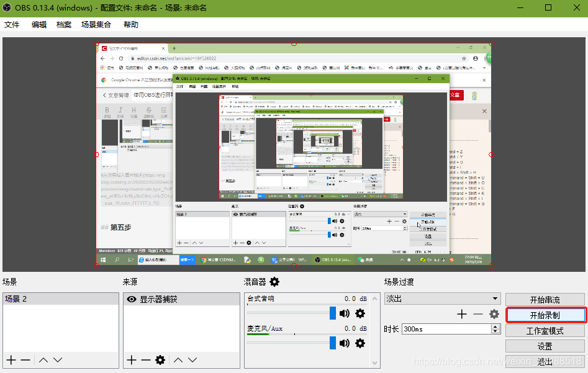Viewport: 588px width, 373px height.
Task: Switch to 工作室模式 studio mode
Action: pyautogui.click(x=545, y=331)
